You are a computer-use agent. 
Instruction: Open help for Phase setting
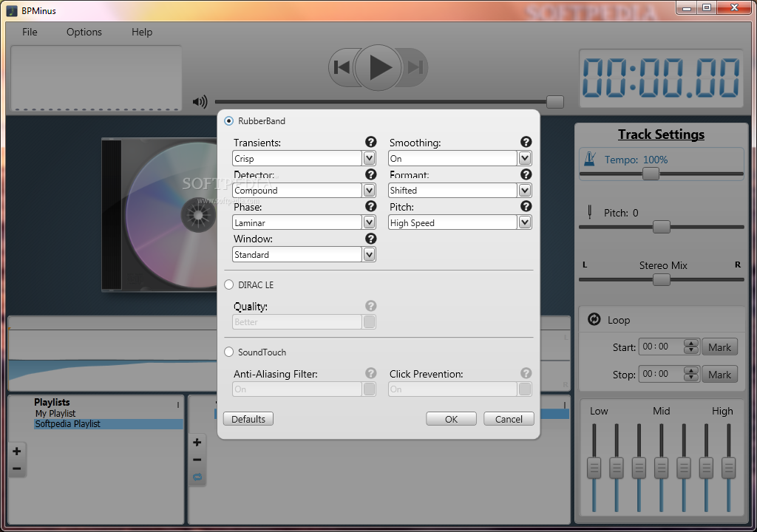pos(371,206)
